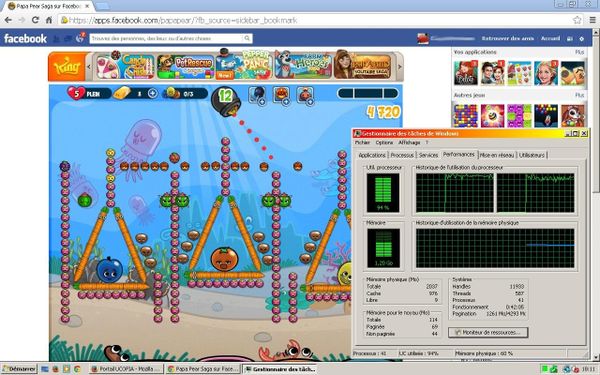Switch to the Applications tab
600x375 pixels.
coord(372,155)
